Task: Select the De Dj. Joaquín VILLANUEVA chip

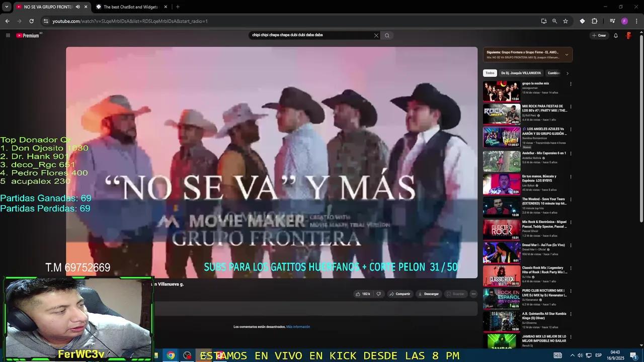Action: coord(521,73)
